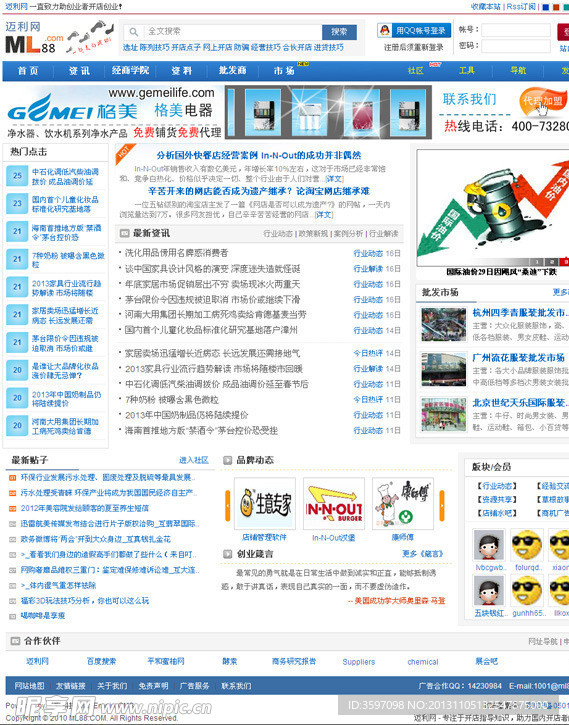Open the 资讯 navigation menu item

coord(79,71)
